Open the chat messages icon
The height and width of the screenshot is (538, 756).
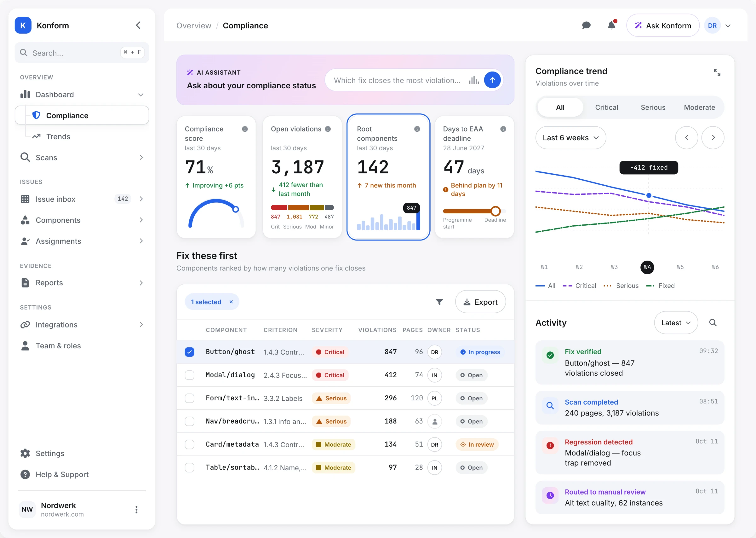coord(586,26)
